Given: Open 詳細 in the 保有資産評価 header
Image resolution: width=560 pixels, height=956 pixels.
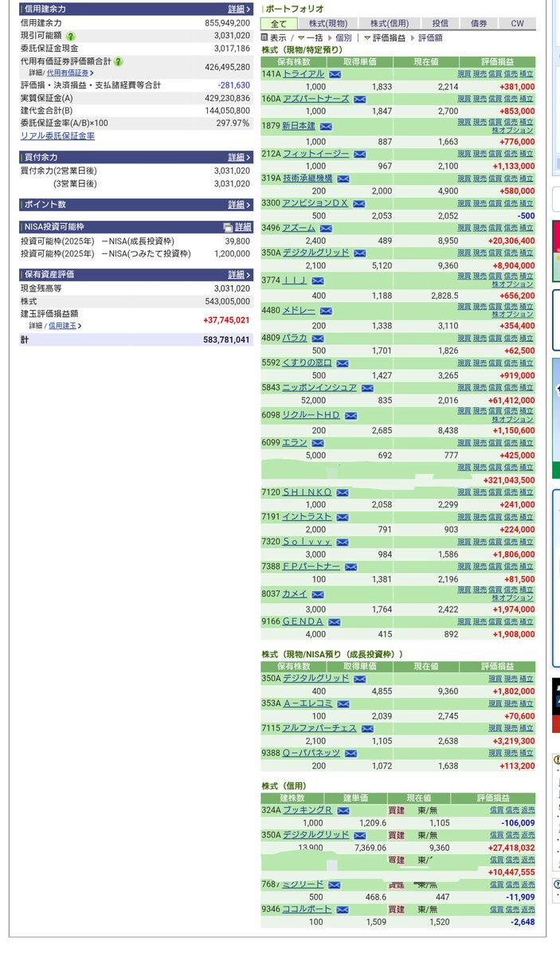Looking at the screenshot, I should 238,274.
